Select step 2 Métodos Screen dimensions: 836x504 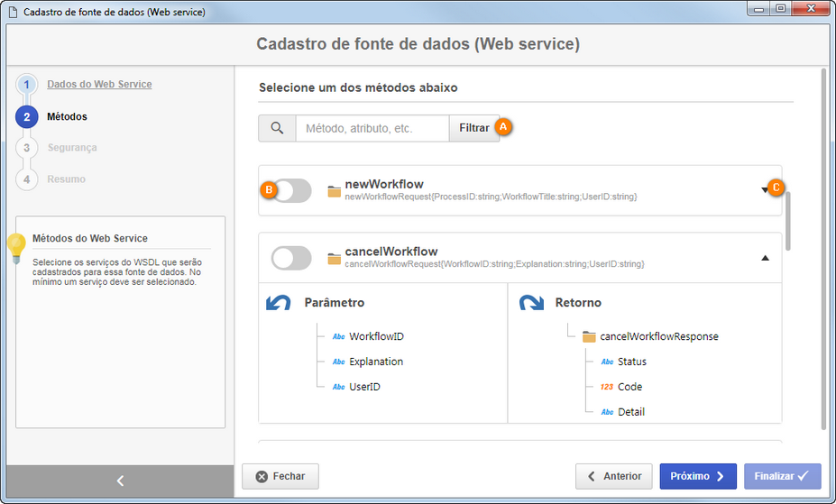(x=67, y=116)
